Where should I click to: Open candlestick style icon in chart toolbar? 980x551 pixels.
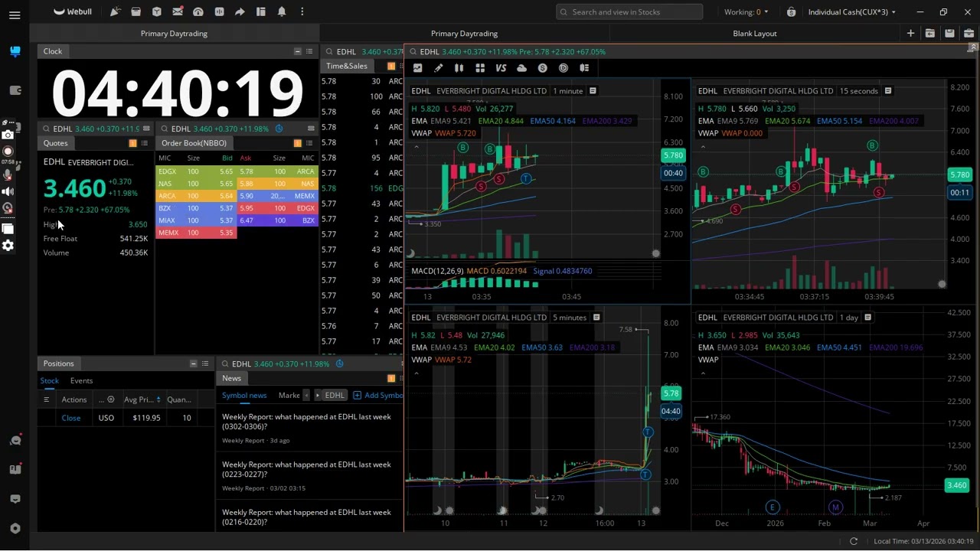tap(459, 68)
